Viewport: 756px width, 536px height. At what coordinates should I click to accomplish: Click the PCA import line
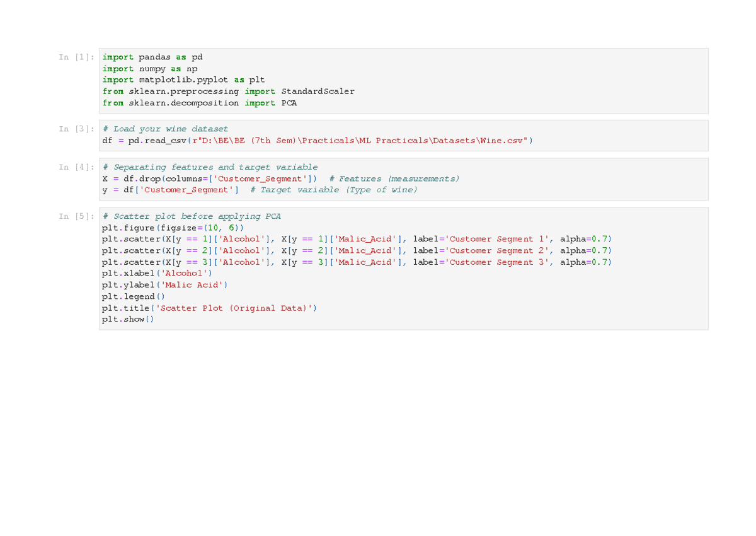tap(200, 103)
